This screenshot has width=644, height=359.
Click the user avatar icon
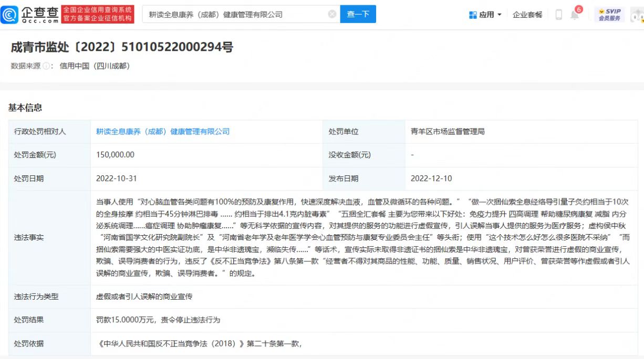pyautogui.click(x=637, y=15)
